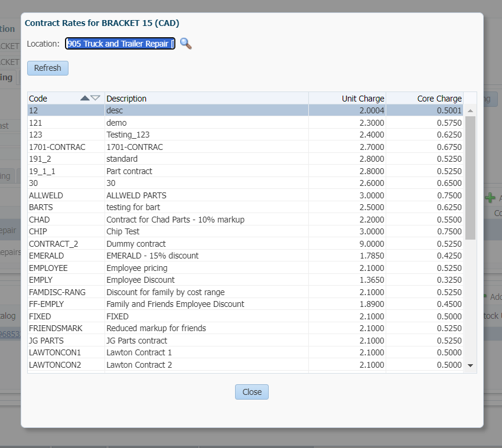Click the table's vertical scrollbar thumb
The image size is (502, 448).
coord(471,177)
